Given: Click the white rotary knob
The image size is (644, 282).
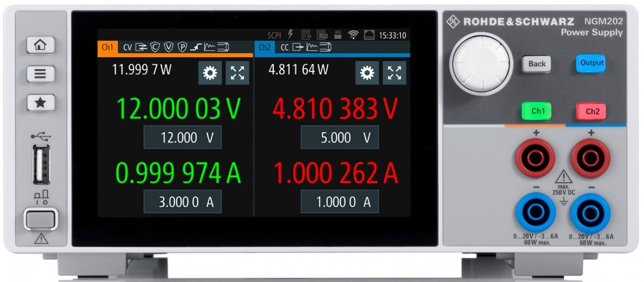Looking at the screenshot, I should (481, 64).
